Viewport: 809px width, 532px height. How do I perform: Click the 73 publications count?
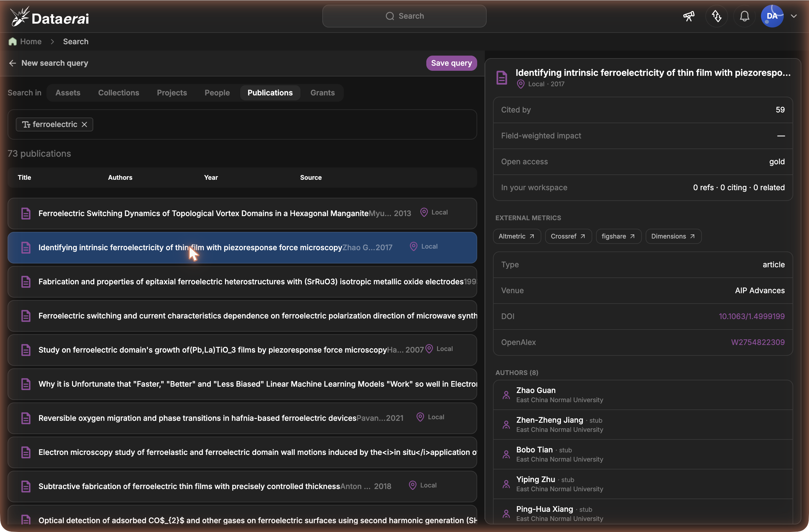click(x=40, y=154)
